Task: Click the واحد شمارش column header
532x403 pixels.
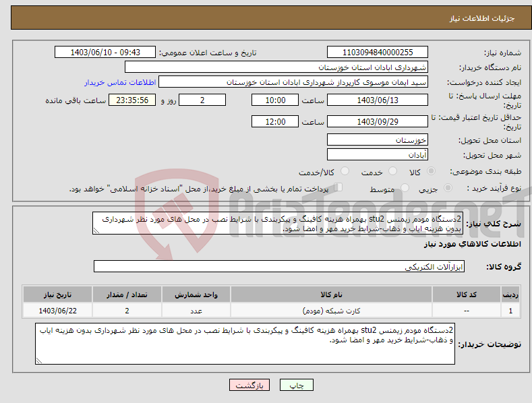Action: 196,294
